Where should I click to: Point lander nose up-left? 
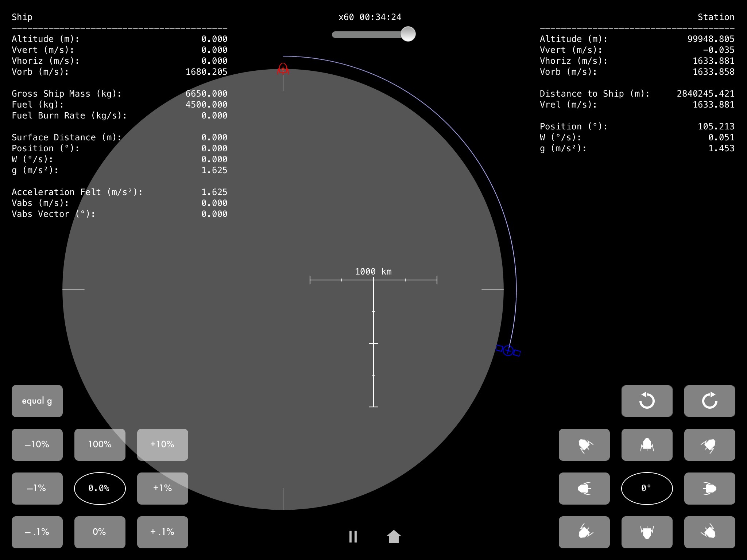click(584, 444)
